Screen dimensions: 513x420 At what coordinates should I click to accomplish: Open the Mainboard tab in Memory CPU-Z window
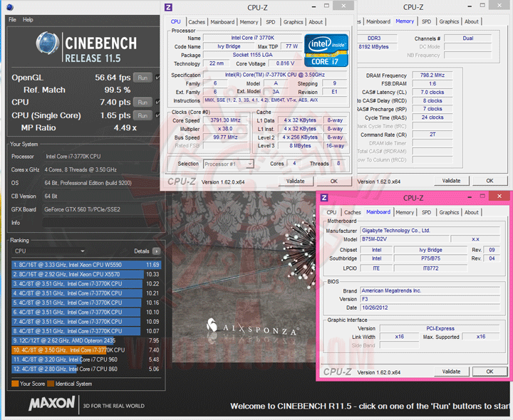click(x=378, y=21)
